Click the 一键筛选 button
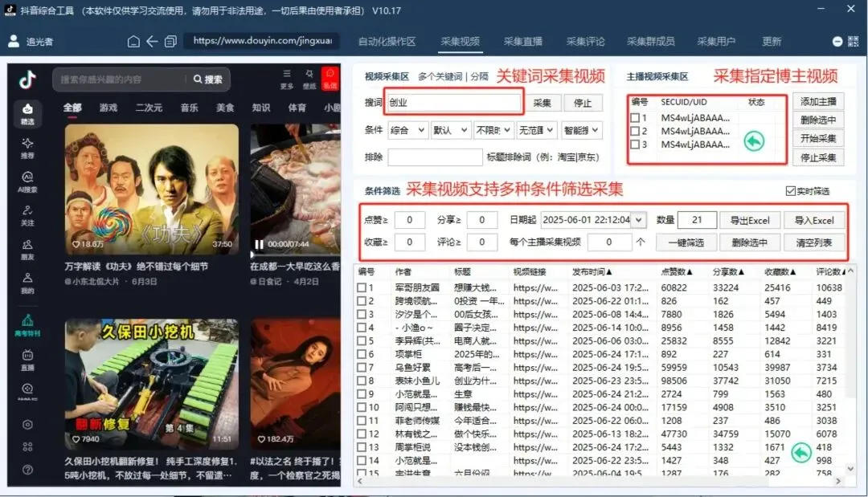 686,242
